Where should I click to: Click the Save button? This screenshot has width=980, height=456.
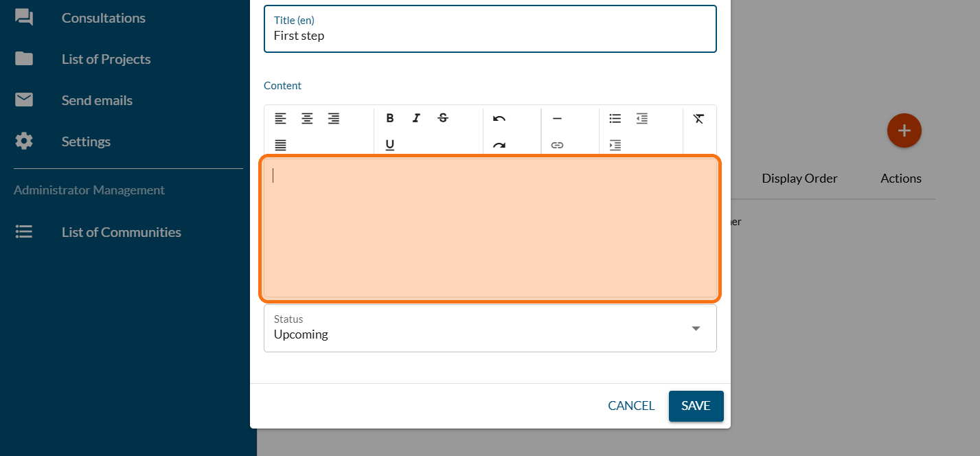click(696, 406)
